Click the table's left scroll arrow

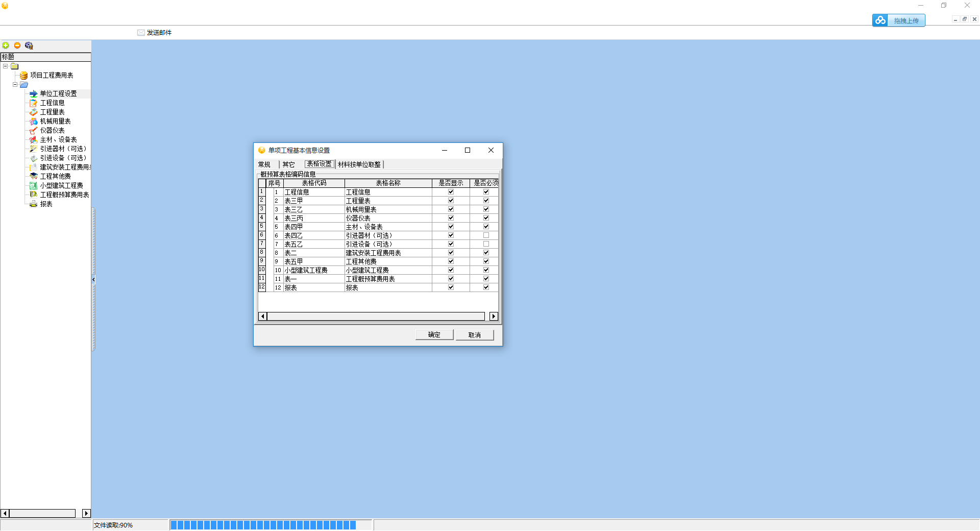[263, 317]
